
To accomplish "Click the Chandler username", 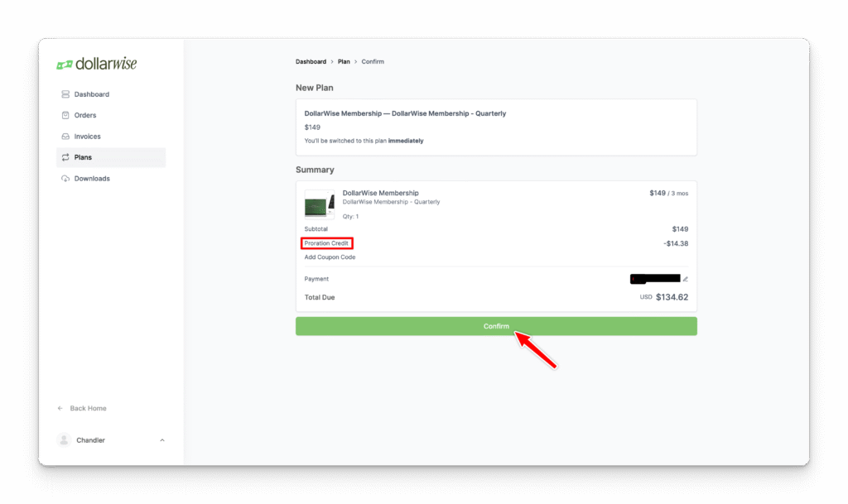I will coord(90,440).
